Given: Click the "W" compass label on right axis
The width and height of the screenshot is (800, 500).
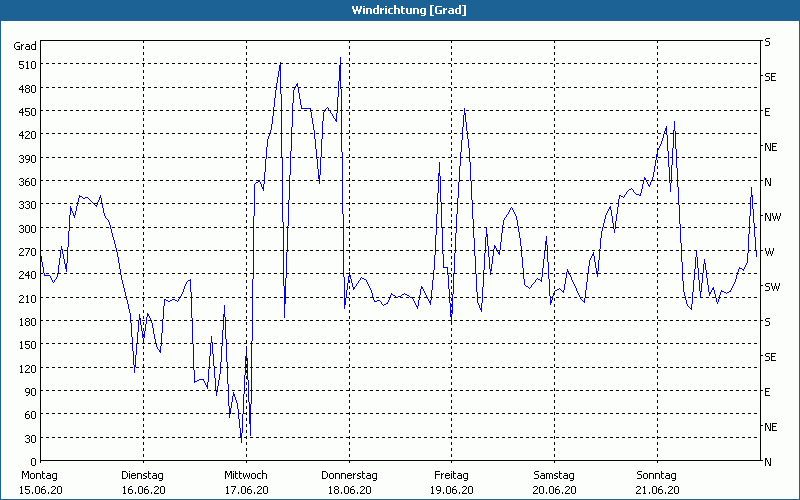Looking at the screenshot, I should [x=769, y=252].
